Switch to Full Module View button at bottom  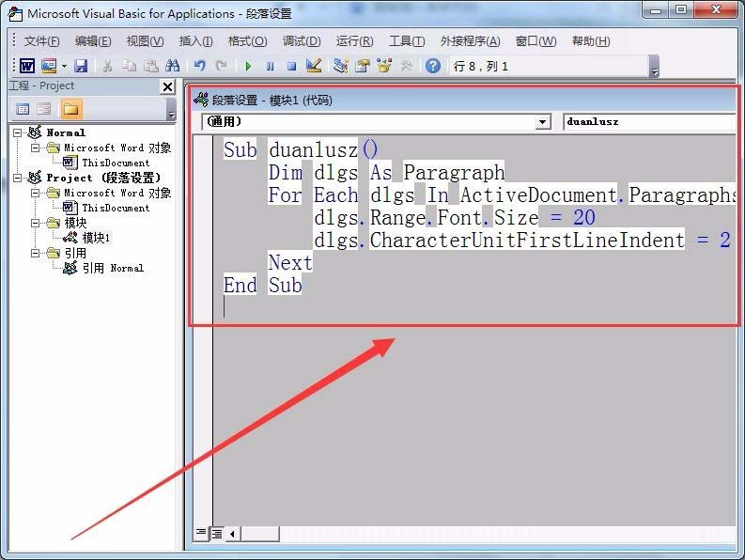click(217, 533)
